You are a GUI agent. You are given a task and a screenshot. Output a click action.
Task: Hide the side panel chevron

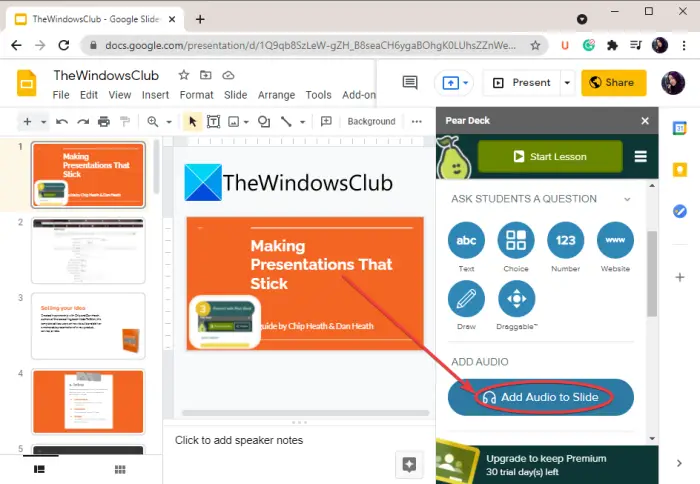(679, 463)
